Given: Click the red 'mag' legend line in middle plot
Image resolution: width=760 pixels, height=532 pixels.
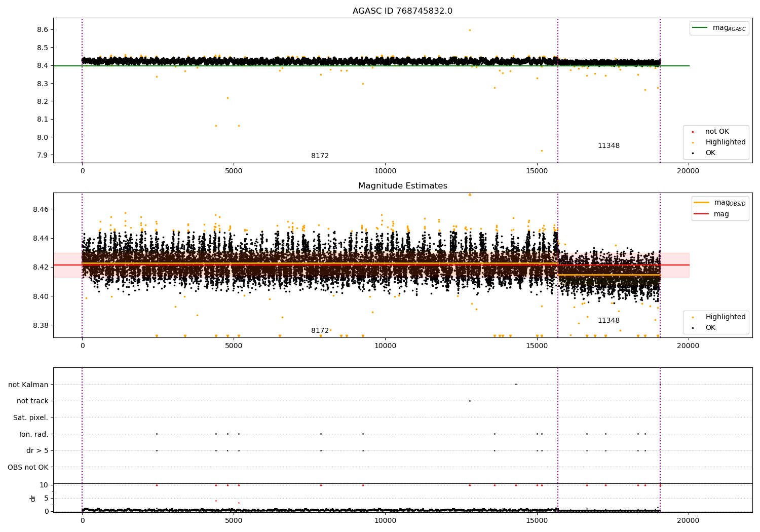Looking at the screenshot, I should 701,214.
